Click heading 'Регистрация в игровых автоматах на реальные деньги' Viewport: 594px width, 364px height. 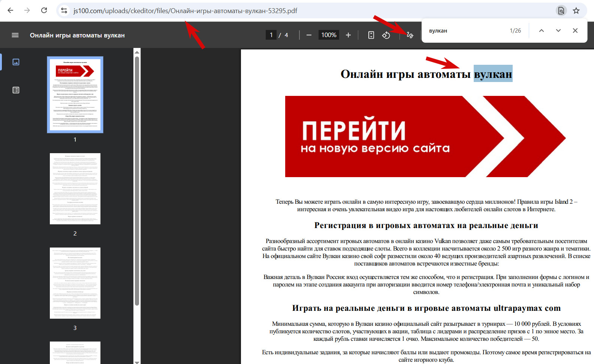[426, 225]
